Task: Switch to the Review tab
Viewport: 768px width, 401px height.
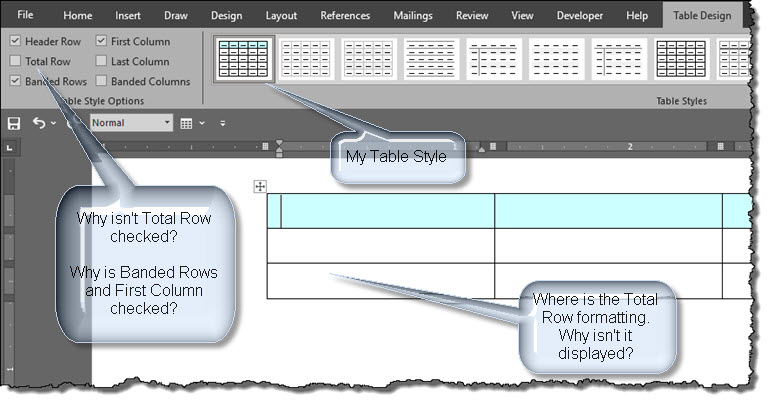Action: point(472,15)
